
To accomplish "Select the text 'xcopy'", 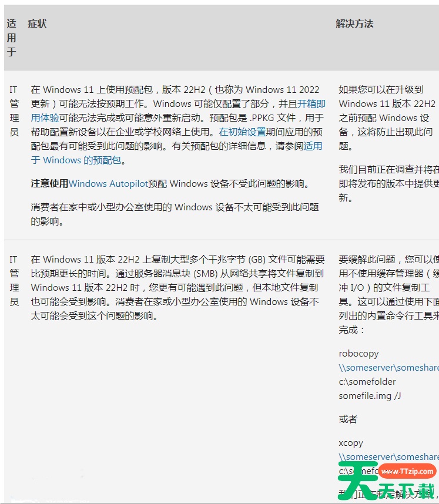I will click(351, 442).
